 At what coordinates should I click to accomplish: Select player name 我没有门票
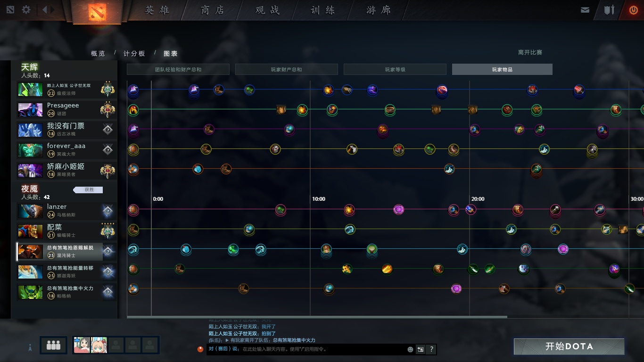click(x=66, y=126)
